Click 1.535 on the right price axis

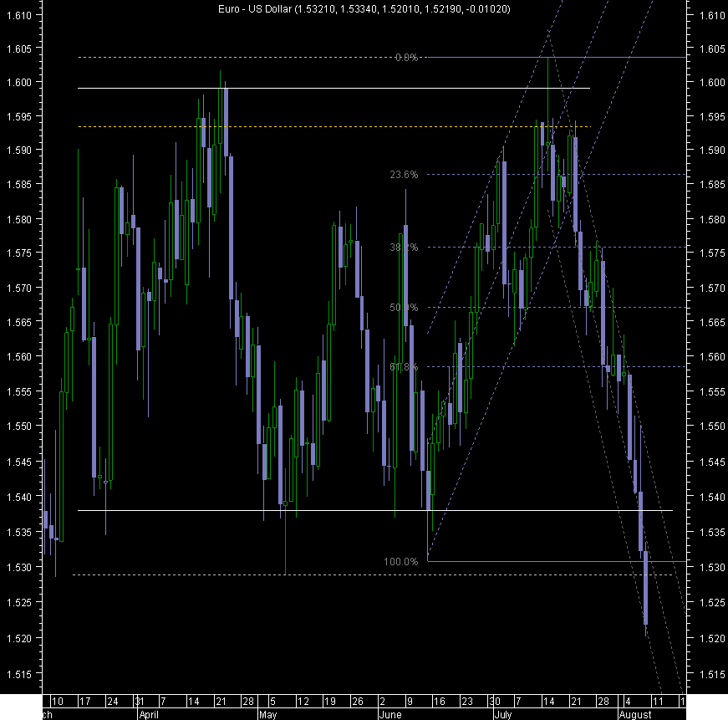(713, 532)
